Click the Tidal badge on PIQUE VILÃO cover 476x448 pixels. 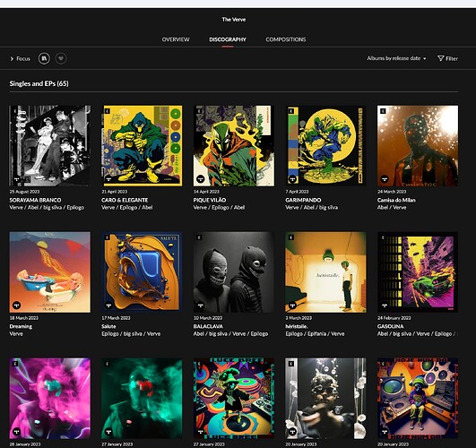tap(201, 179)
